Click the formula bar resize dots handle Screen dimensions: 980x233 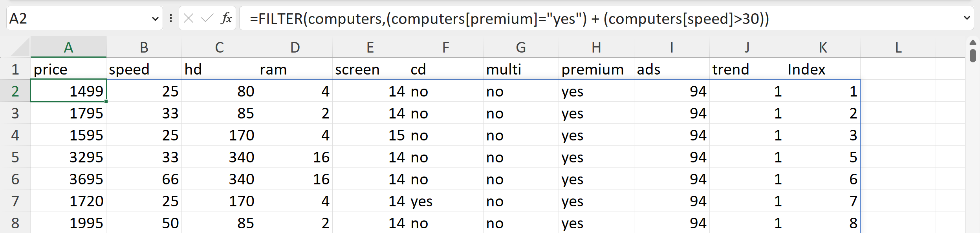[171, 18]
